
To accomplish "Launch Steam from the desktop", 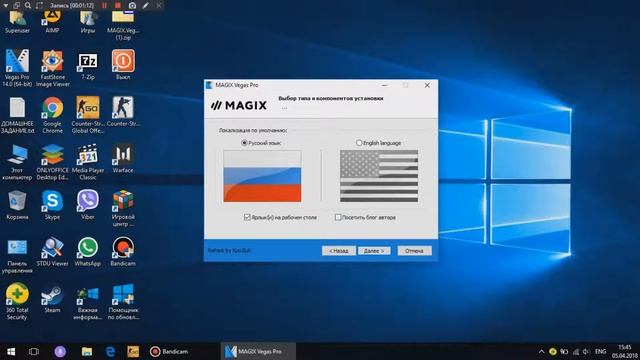I will (x=52, y=298).
